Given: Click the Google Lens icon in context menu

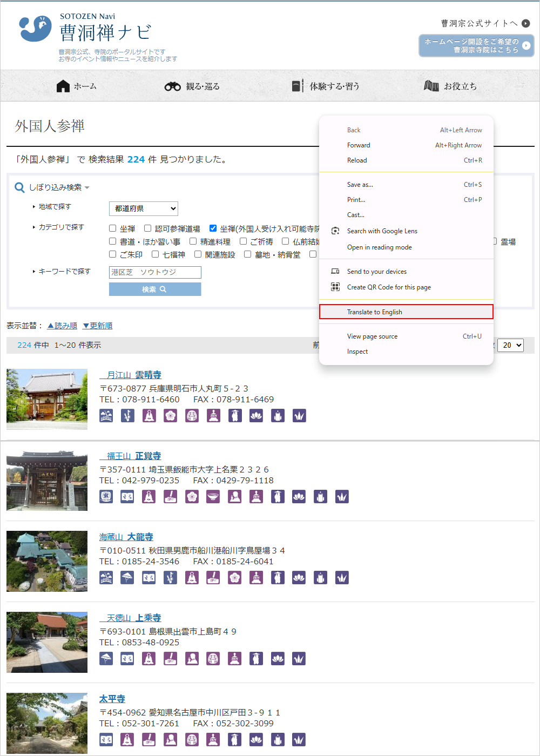Looking at the screenshot, I should (x=335, y=231).
